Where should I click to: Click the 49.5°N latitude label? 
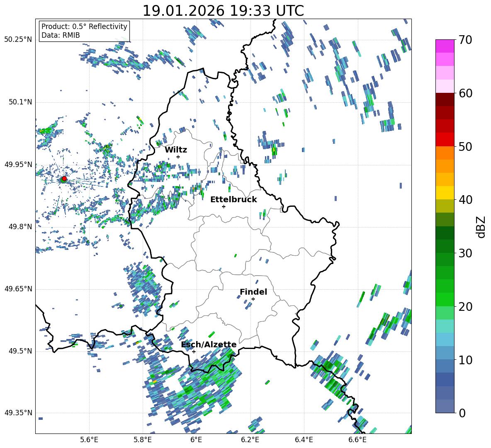point(20,351)
